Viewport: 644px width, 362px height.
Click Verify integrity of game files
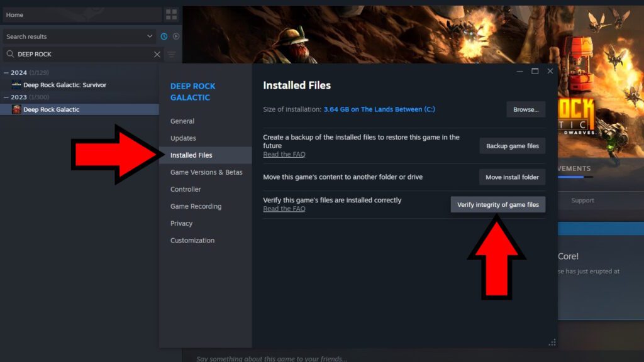pos(498,204)
